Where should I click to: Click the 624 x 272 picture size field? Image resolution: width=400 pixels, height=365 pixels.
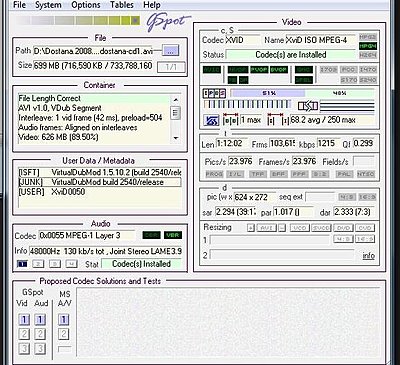tap(255, 197)
